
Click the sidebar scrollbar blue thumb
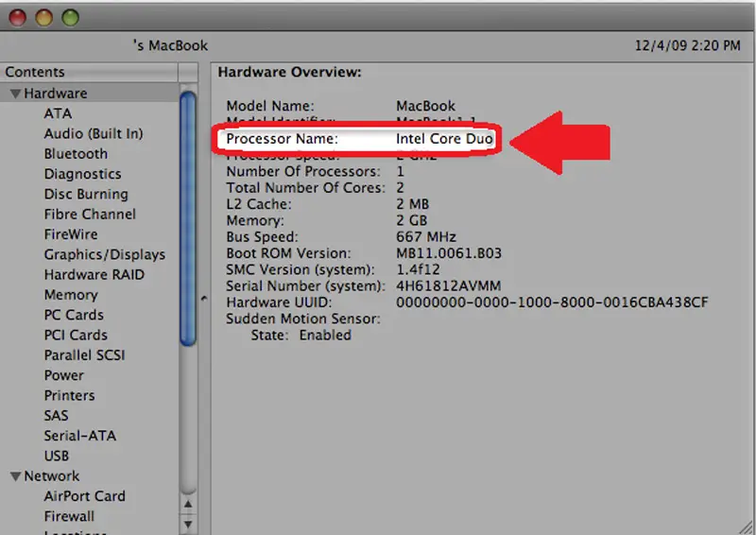tap(188, 218)
